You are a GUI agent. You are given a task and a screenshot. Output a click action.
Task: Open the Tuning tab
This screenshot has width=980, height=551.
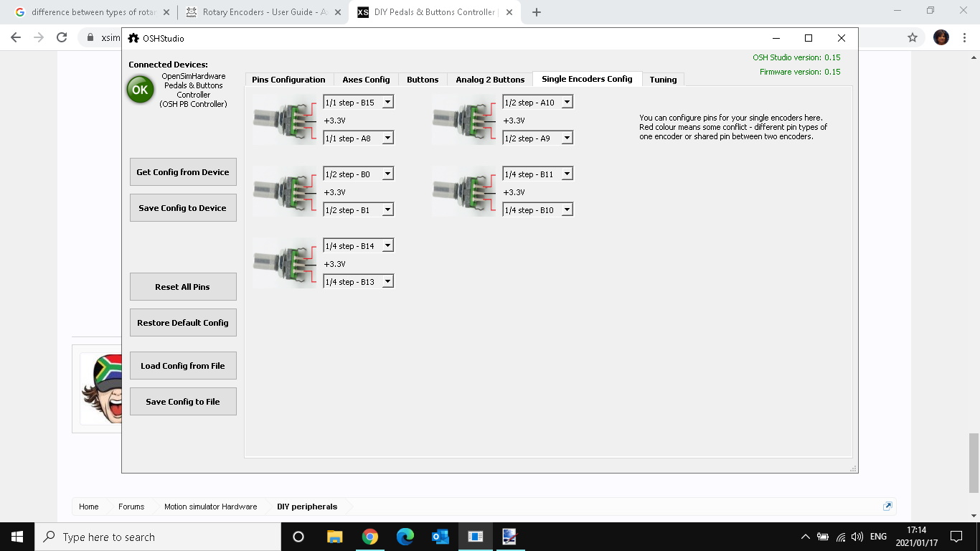click(x=663, y=80)
